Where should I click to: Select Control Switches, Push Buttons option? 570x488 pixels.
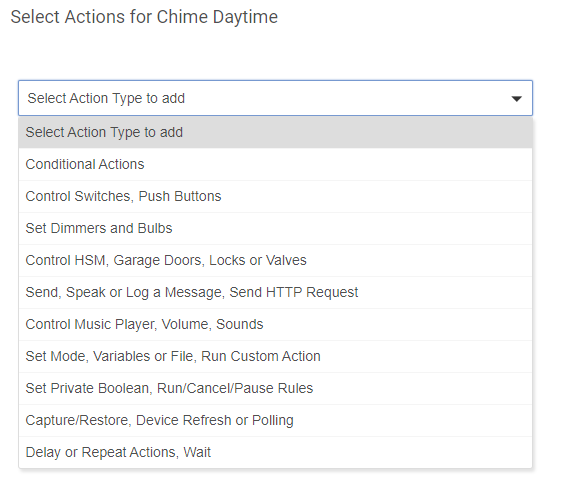[275, 196]
